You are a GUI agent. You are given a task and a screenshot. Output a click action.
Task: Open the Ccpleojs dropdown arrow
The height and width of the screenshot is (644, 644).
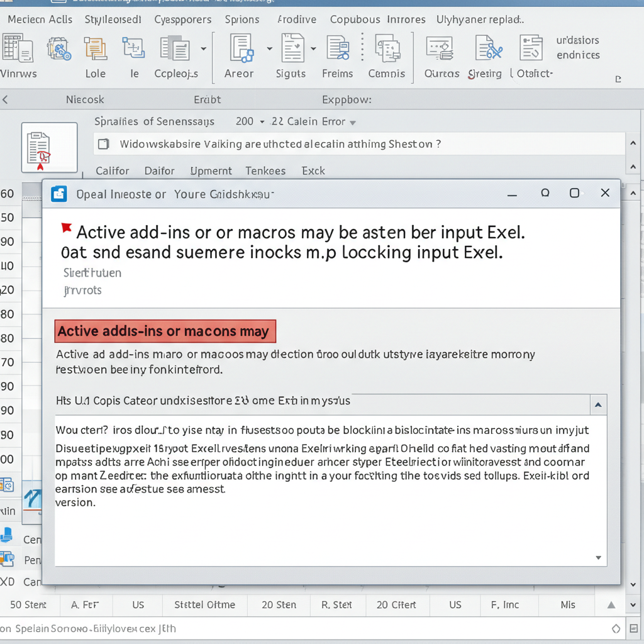[x=203, y=49]
